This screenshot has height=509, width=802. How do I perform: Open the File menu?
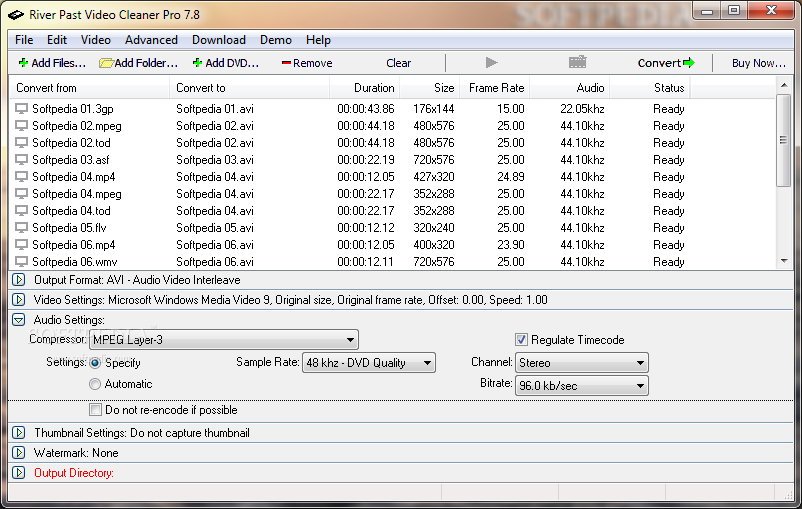[x=24, y=40]
